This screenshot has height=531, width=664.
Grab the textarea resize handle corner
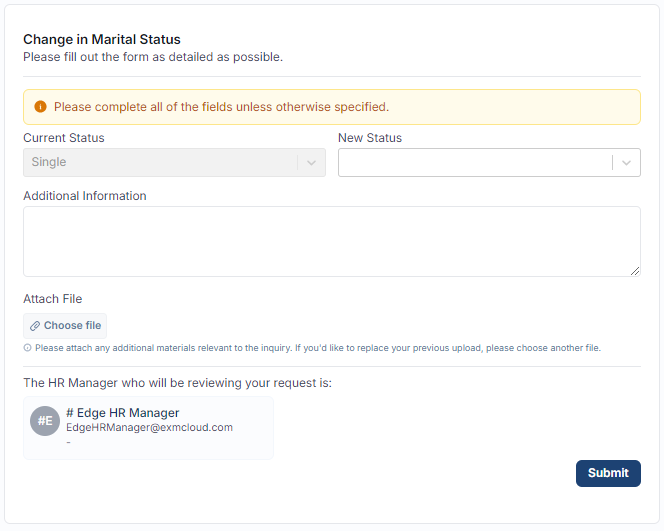(634, 270)
